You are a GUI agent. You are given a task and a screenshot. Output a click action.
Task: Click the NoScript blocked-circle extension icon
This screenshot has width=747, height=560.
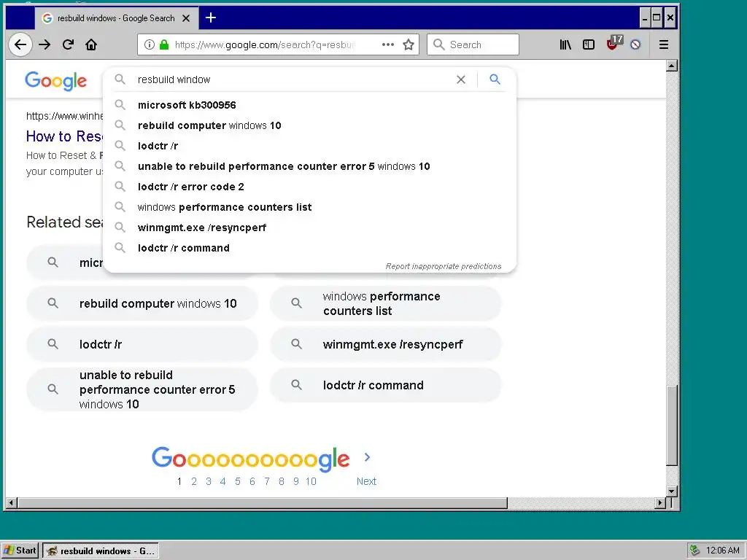[635, 44]
